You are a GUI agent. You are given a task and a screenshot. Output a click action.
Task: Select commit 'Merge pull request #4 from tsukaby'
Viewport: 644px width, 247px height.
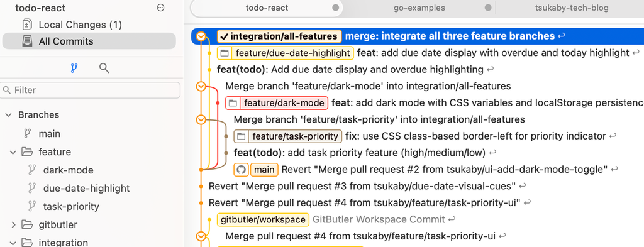(360, 236)
